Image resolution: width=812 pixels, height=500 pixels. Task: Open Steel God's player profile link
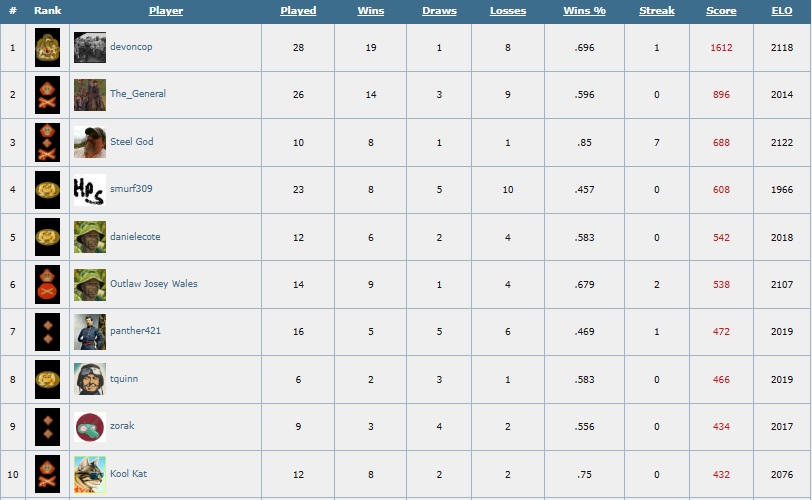[132, 142]
